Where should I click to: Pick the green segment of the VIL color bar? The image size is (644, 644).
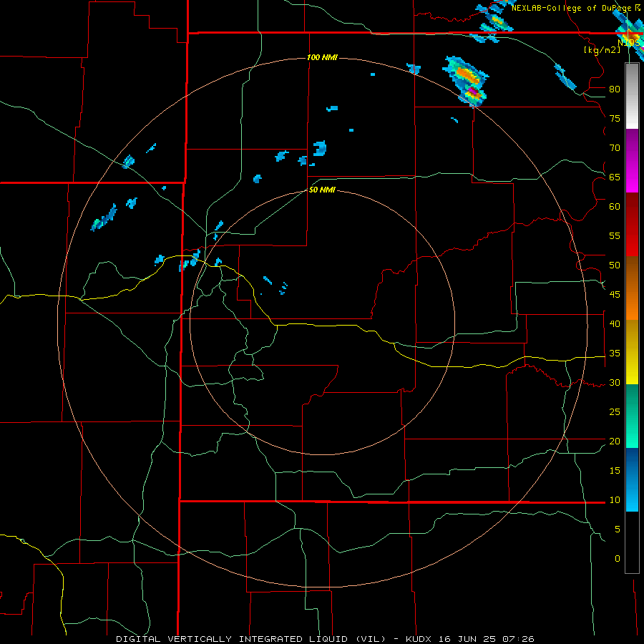tap(632, 416)
